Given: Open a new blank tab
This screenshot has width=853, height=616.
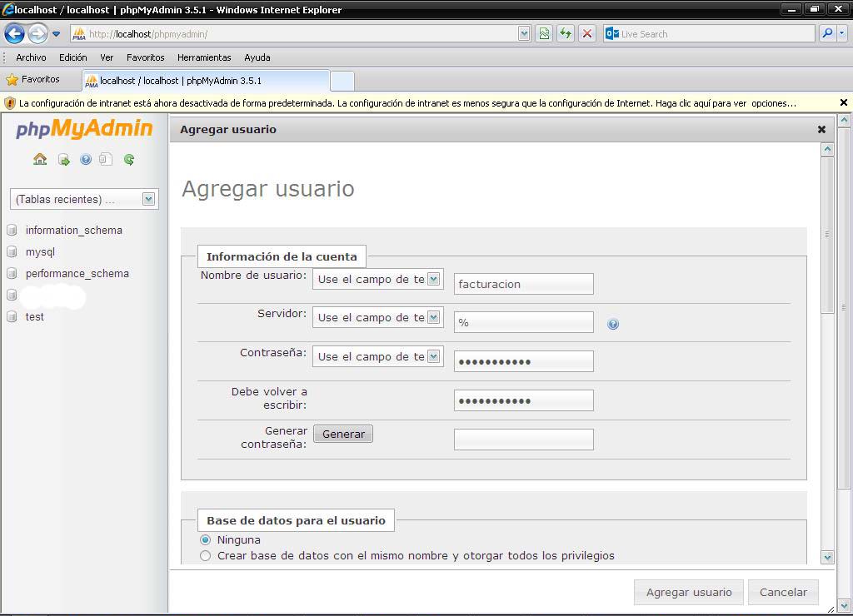Looking at the screenshot, I should pos(342,81).
